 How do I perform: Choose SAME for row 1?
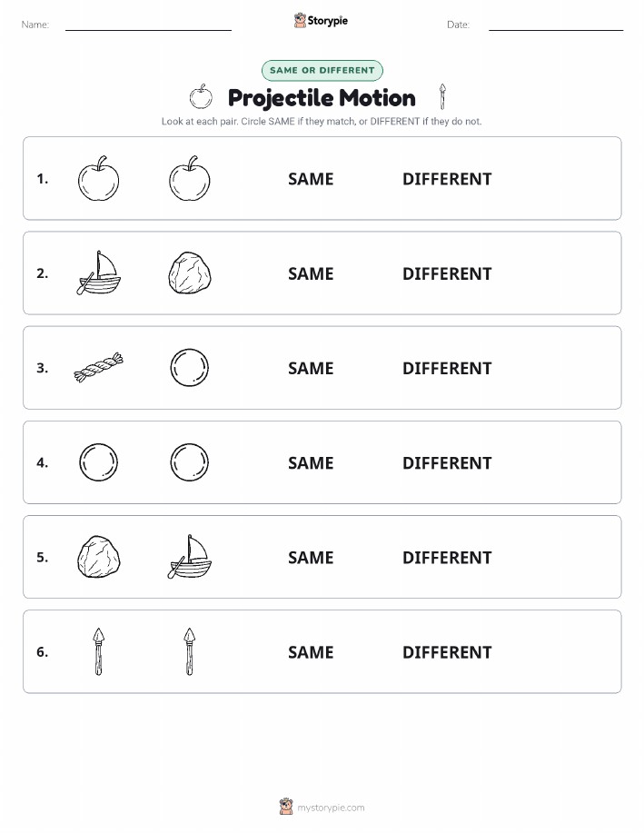tap(311, 179)
